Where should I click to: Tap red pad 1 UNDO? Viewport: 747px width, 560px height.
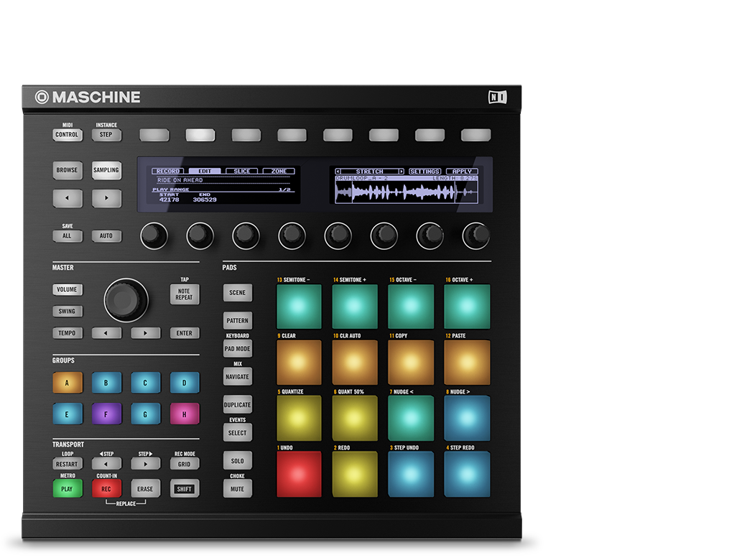300,475
